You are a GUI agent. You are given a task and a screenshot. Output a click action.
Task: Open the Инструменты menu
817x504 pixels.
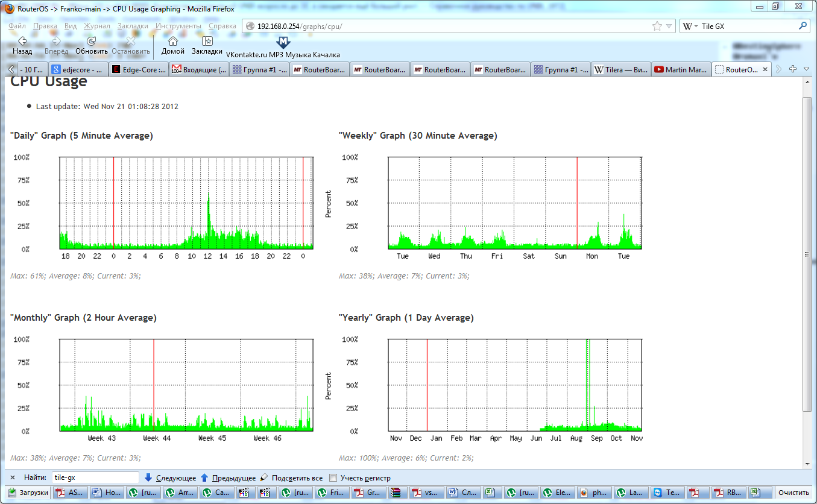pyautogui.click(x=178, y=27)
